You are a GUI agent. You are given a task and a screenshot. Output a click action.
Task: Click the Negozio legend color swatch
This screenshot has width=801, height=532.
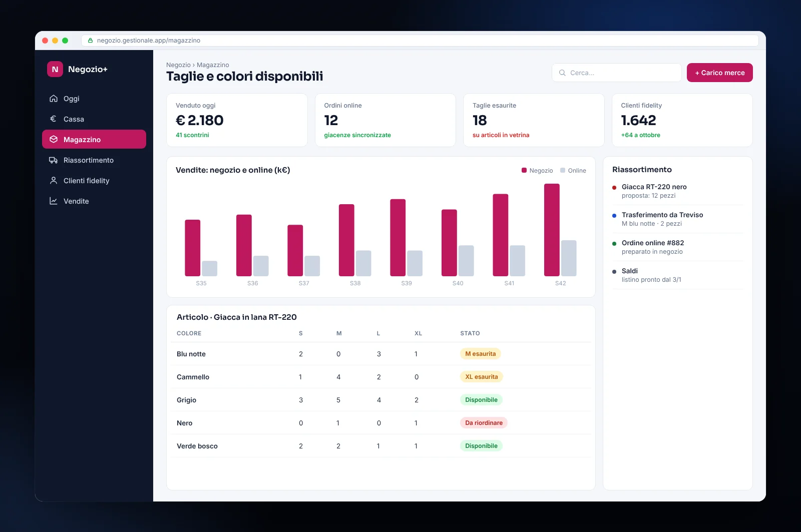524,170
